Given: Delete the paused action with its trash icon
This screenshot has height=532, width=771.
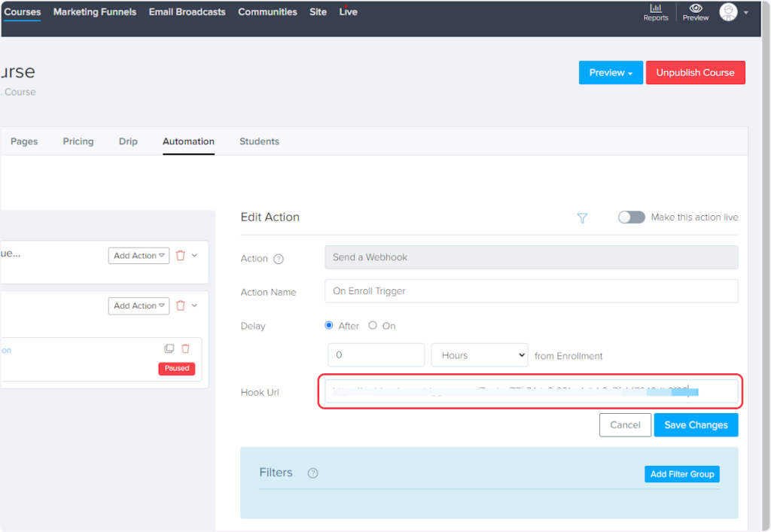Looking at the screenshot, I should tap(186, 348).
